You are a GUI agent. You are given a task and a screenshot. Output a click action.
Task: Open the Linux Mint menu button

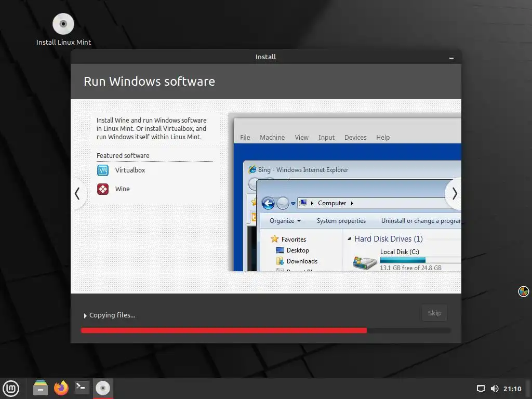(11, 388)
